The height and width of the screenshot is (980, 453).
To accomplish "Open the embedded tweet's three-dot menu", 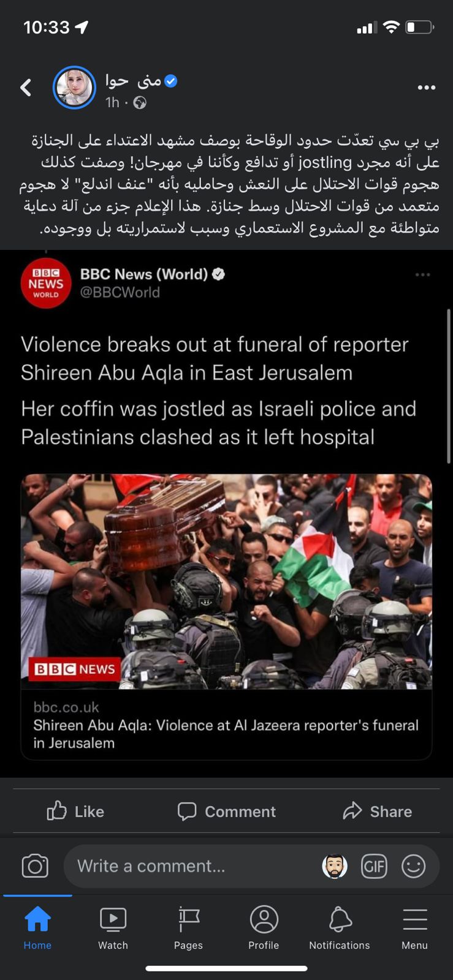I will pyautogui.click(x=422, y=274).
